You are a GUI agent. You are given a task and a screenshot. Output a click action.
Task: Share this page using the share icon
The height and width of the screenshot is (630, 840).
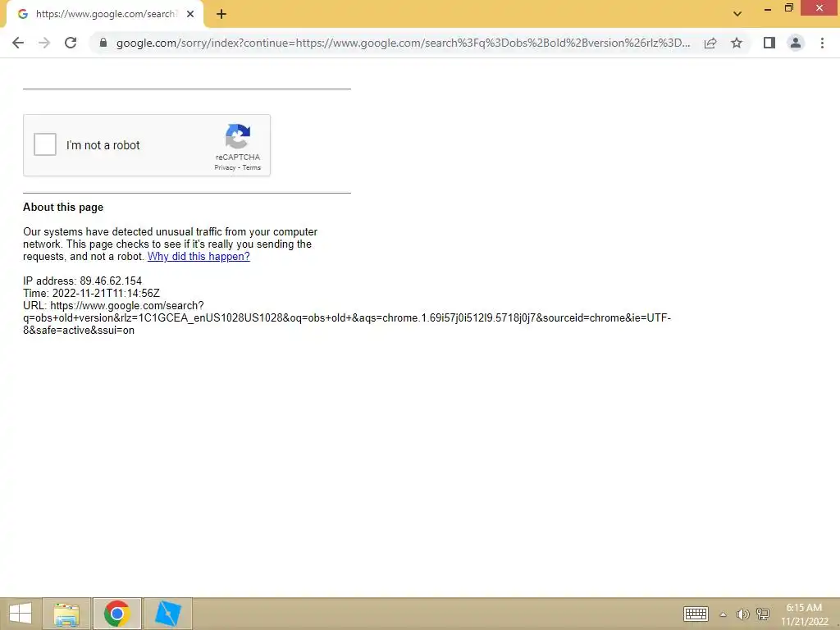pyautogui.click(x=710, y=43)
